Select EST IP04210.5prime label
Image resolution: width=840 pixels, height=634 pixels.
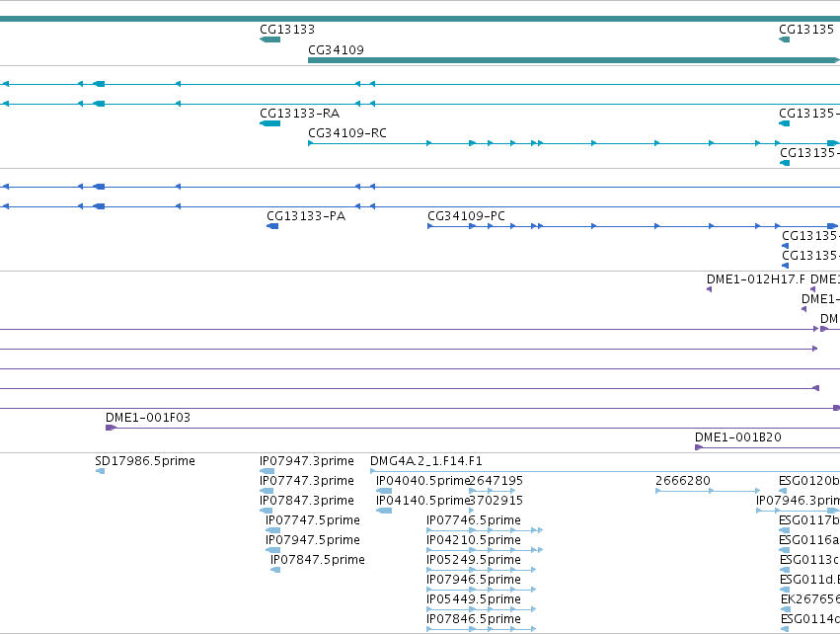(474, 540)
